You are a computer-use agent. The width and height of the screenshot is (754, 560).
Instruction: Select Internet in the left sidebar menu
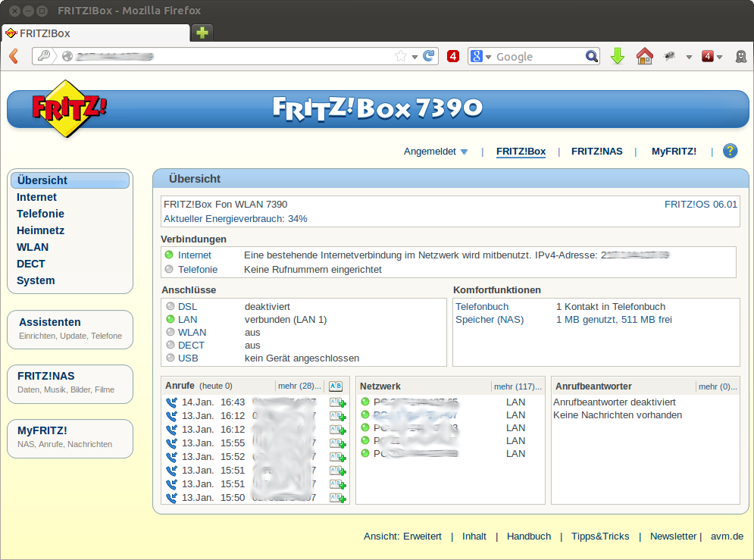[x=36, y=197]
